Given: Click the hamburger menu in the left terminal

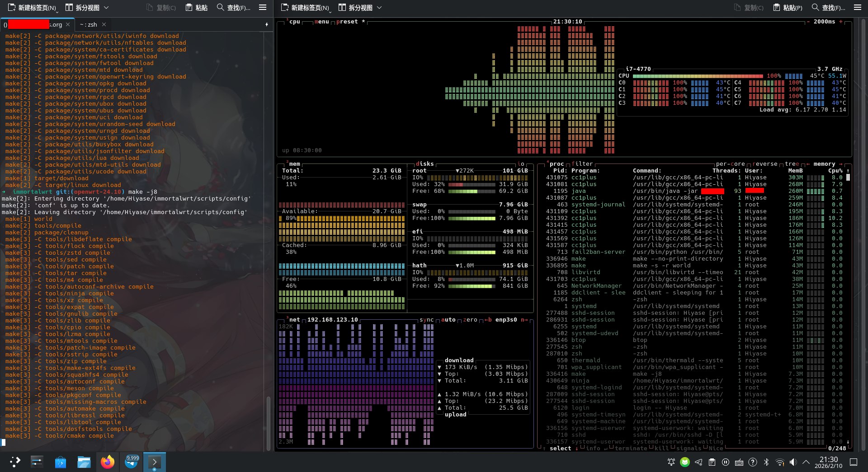Looking at the screenshot, I should pyautogui.click(x=263, y=7).
